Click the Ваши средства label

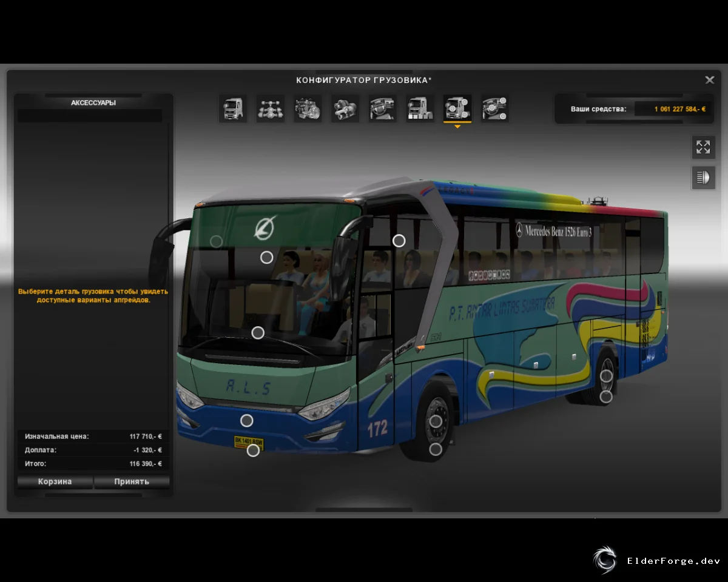[599, 109]
